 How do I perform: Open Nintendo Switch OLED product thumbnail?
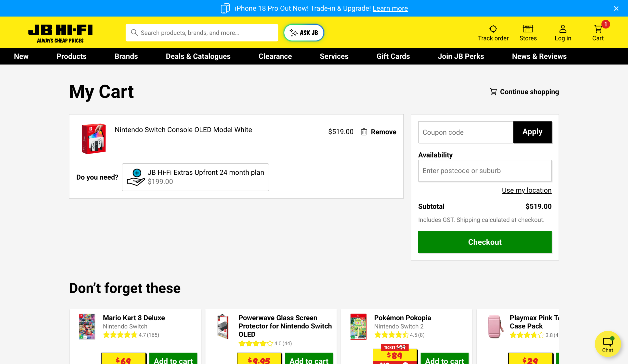(94, 139)
